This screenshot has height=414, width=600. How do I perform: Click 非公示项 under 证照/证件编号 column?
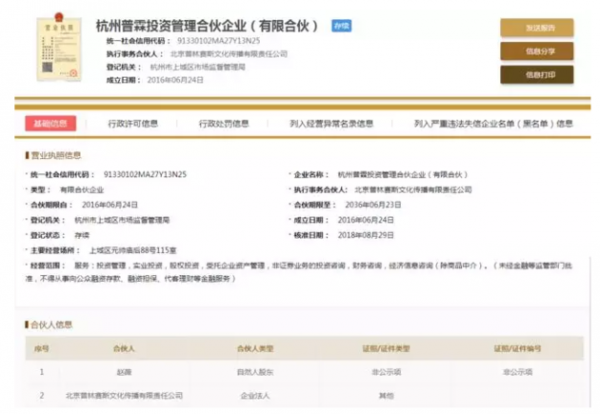517,372
